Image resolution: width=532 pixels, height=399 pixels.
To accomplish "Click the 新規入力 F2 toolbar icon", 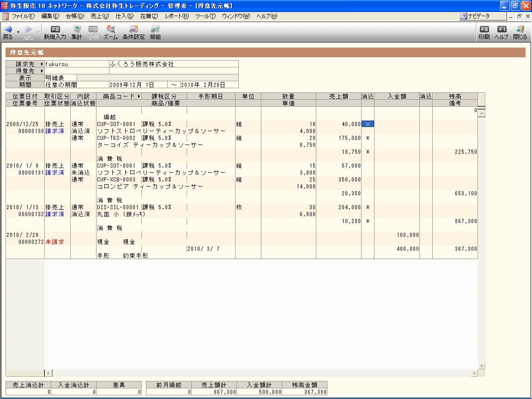I will 55,29.
